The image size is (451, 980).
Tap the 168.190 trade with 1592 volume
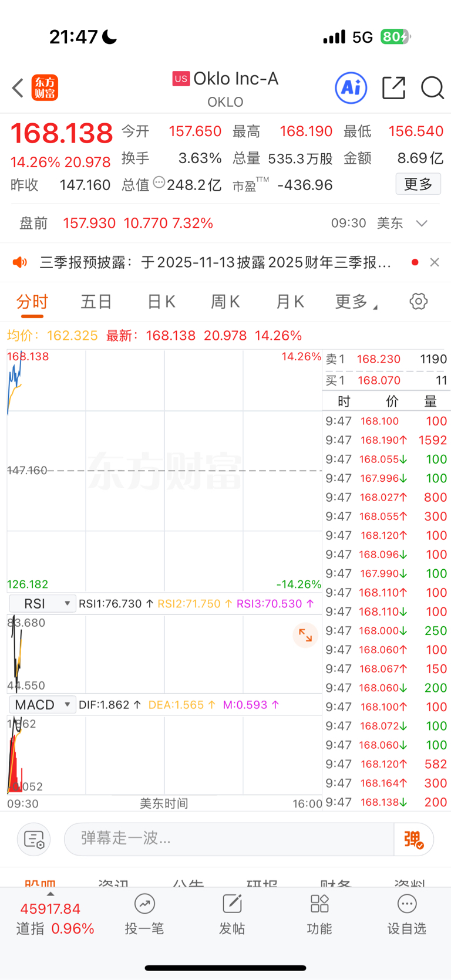pyautogui.click(x=386, y=440)
